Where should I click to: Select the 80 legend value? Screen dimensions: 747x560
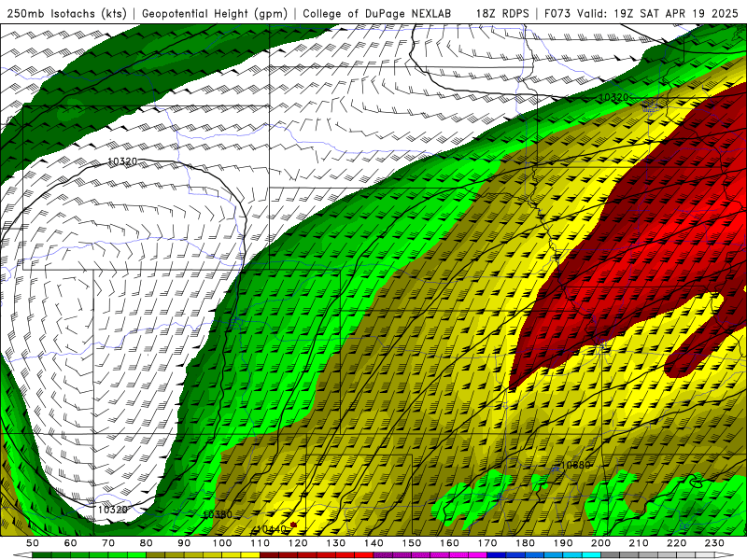coord(147,543)
